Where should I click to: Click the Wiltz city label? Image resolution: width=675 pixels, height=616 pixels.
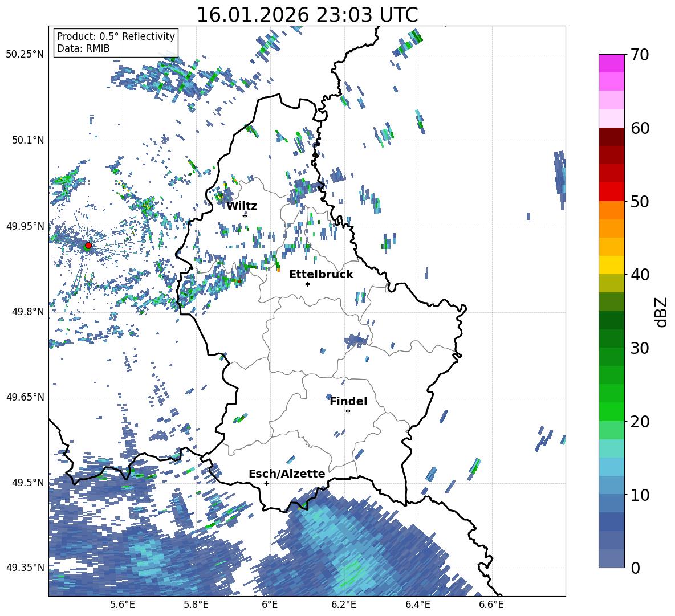coord(242,206)
